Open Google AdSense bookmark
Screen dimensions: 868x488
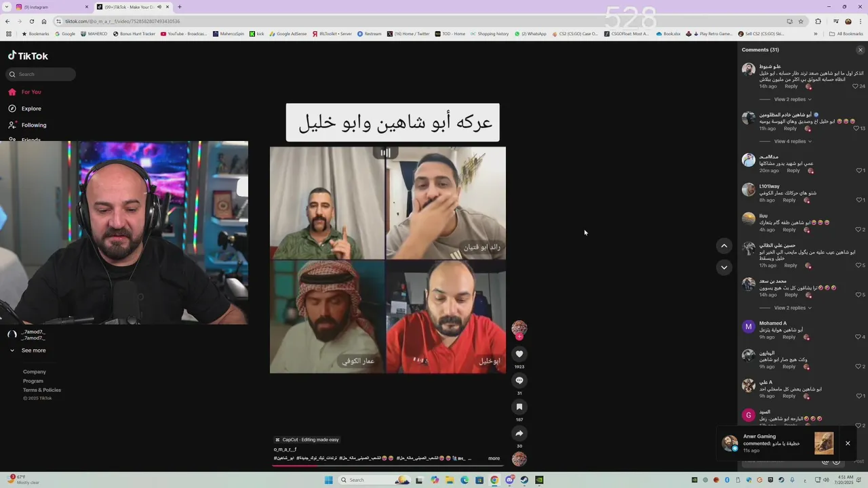point(288,33)
